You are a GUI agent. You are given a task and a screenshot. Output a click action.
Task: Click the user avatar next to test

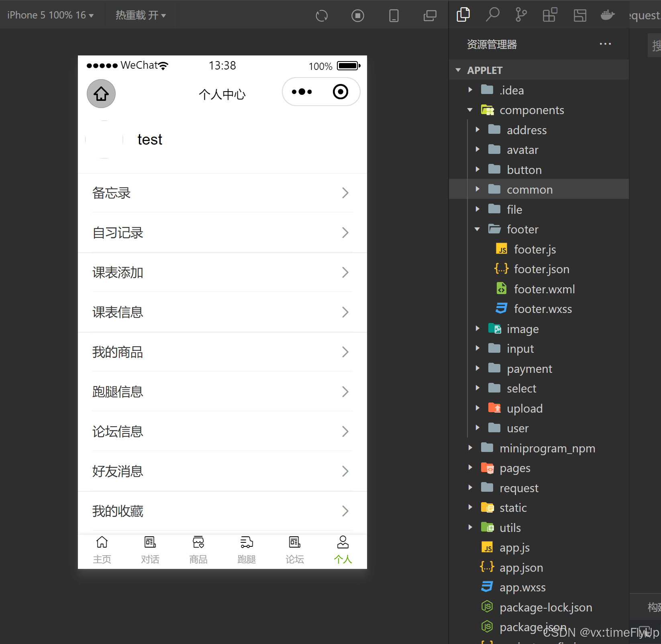click(x=104, y=139)
